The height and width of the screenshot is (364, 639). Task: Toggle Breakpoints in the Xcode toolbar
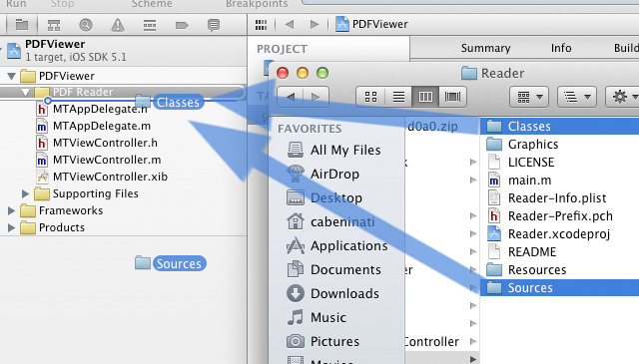[x=257, y=4]
